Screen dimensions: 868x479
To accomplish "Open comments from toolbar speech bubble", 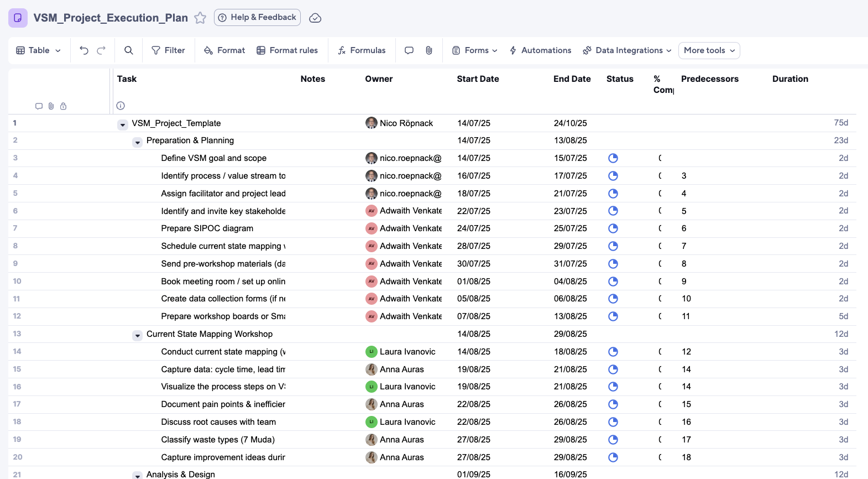I will coord(409,50).
